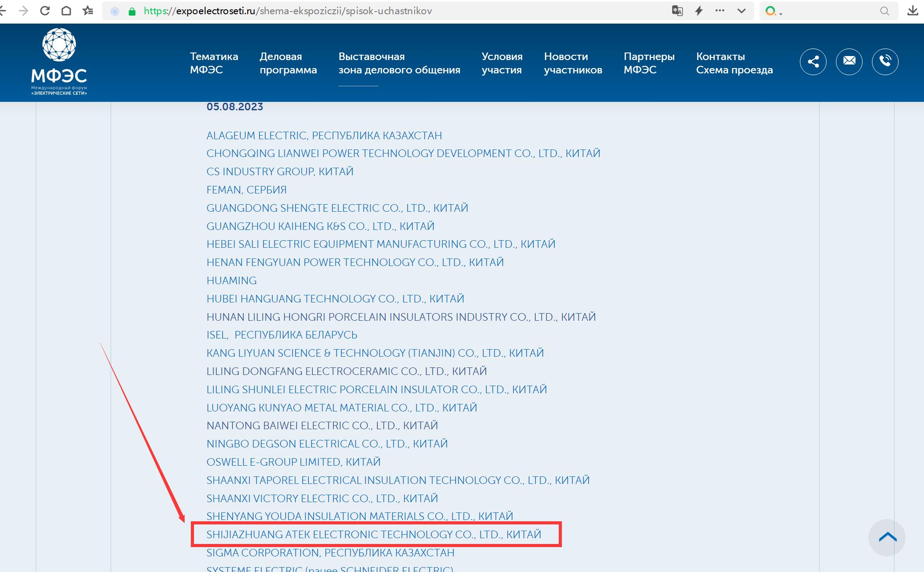Reload the page with refresh icon
The width and height of the screenshot is (924, 572).
click(44, 11)
